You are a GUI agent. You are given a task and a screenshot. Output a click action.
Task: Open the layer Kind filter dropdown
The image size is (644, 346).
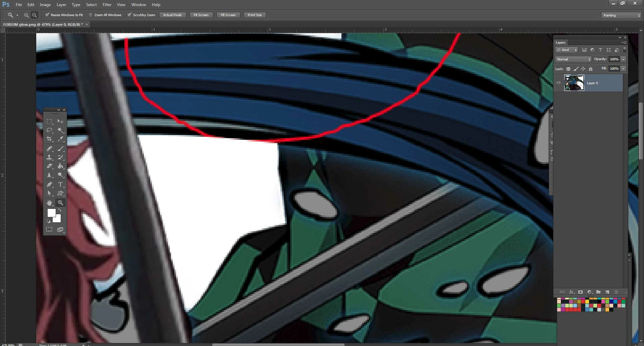[567, 50]
